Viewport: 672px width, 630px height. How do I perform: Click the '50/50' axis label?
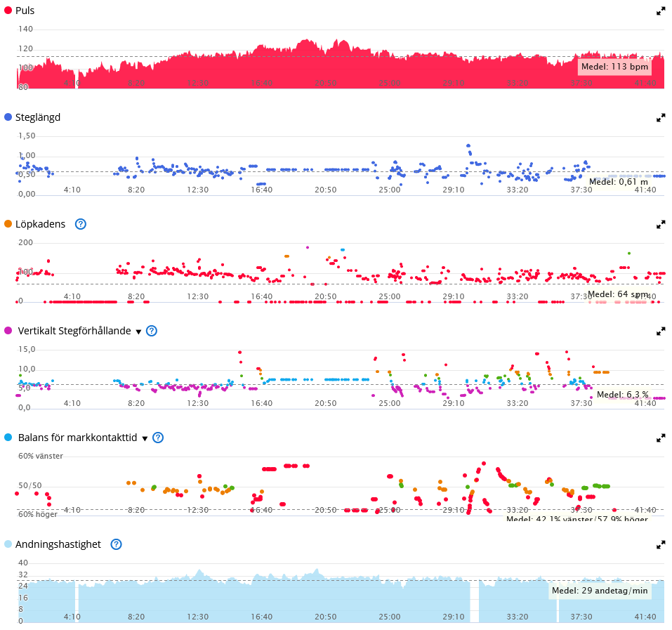click(30, 485)
